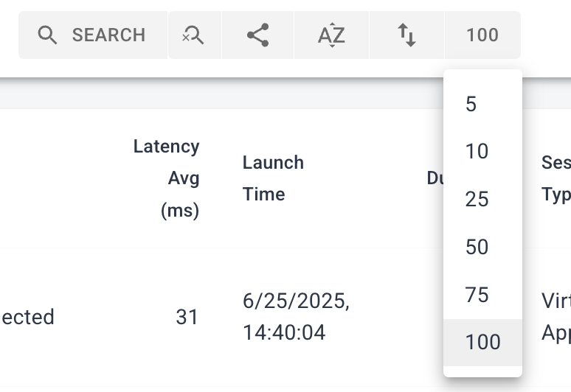Click the 6/25/2025, 14:40:04 launch time cell
The image size is (571, 392).
(x=296, y=317)
